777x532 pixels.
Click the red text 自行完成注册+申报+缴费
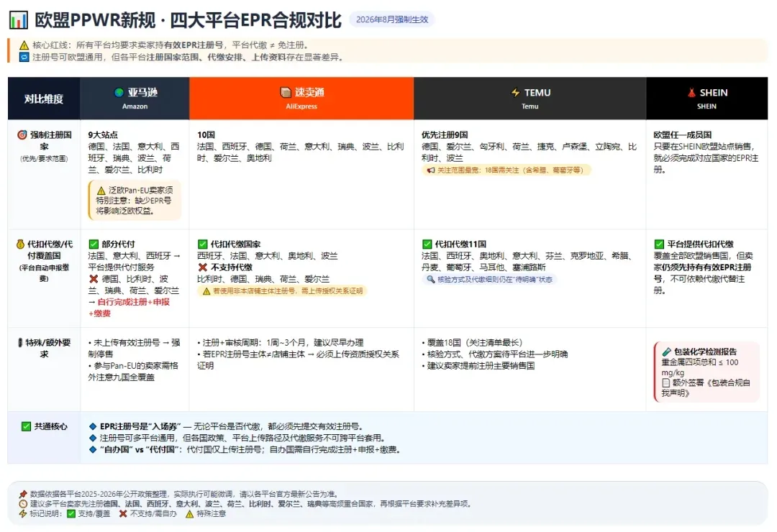point(131,308)
